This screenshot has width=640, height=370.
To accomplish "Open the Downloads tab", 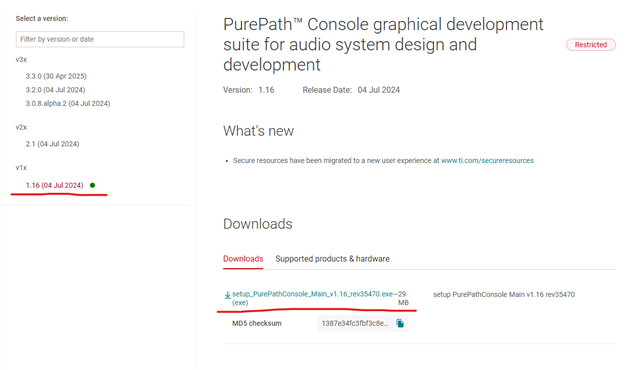I will tap(243, 259).
